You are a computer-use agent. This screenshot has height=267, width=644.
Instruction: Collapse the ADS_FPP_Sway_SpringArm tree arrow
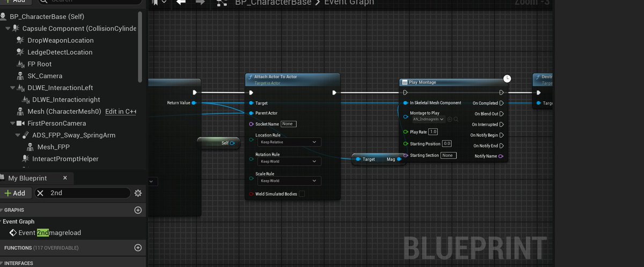pyautogui.click(x=18, y=135)
